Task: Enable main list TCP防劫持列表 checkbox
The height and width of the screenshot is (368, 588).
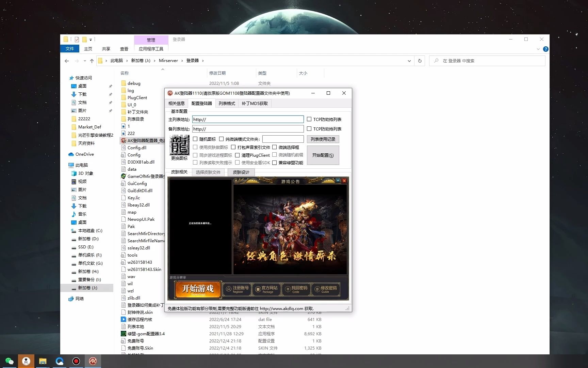Action: pyautogui.click(x=309, y=119)
